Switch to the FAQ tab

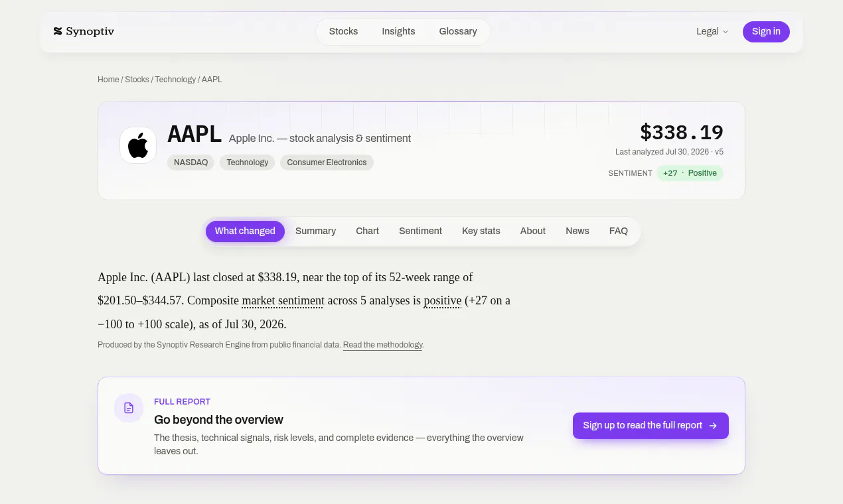[x=619, y=231]
